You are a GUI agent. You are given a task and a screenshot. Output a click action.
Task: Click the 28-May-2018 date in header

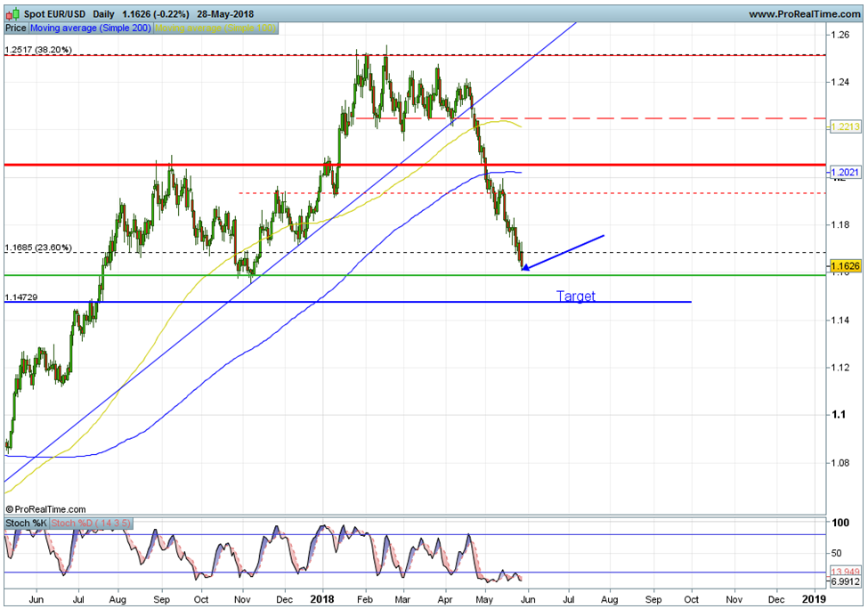pos(225,14)
